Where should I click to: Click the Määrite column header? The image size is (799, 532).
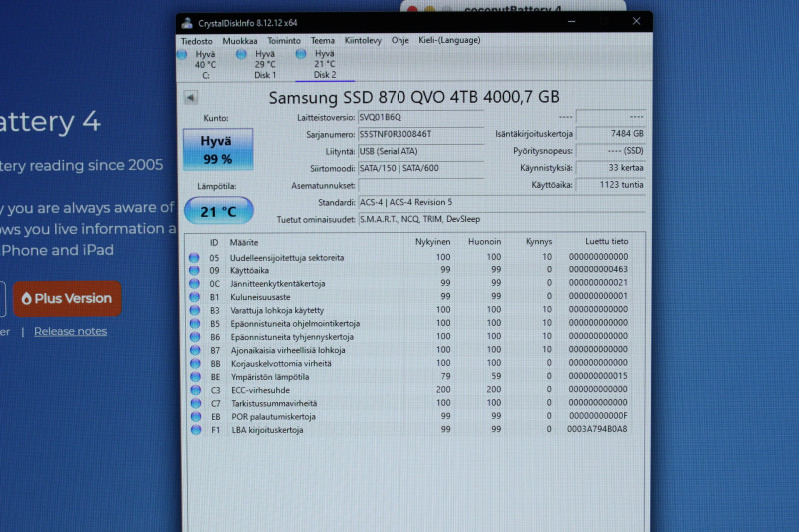pyautogui.click(x=244, y=242)
